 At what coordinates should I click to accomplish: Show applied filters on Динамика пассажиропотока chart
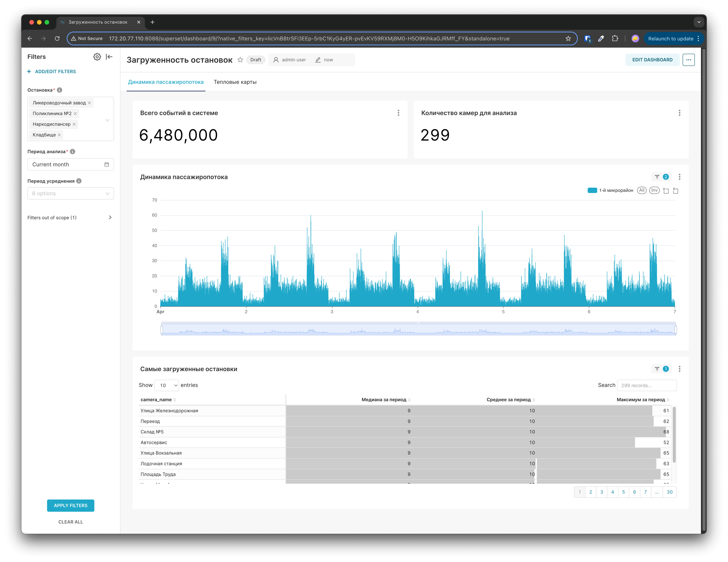click(x=661, y=177)
